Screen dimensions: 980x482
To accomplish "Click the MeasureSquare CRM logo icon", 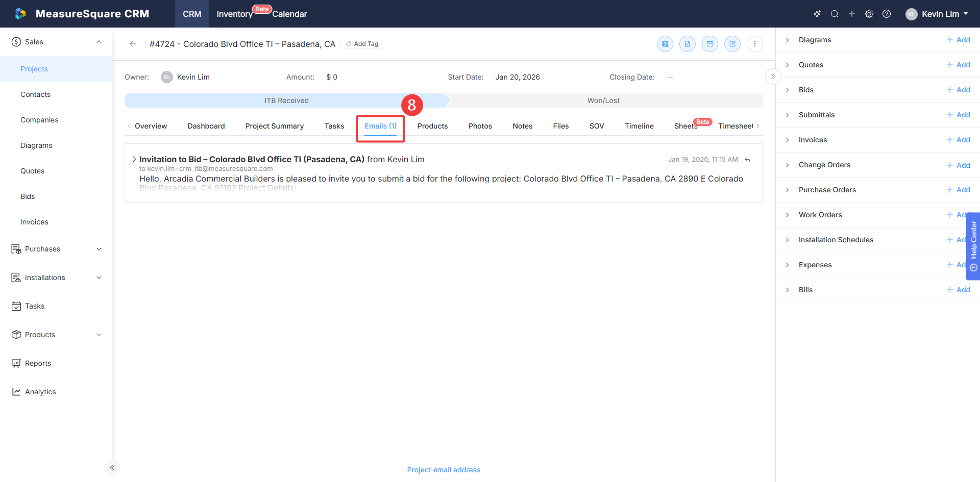I will [20, 14].
